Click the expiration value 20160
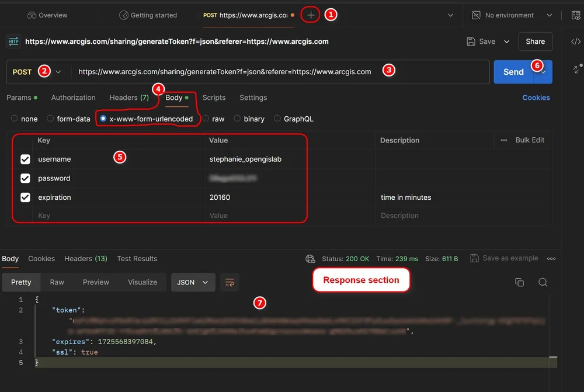The height and width of the screenshot is (392, 584). 220,197
